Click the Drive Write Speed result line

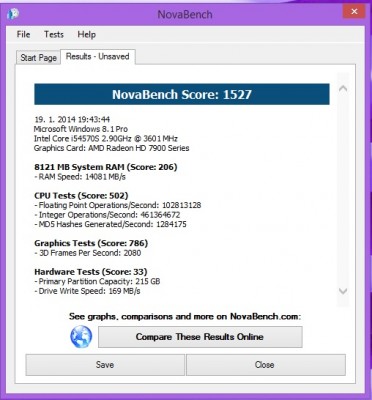point(87,291)
